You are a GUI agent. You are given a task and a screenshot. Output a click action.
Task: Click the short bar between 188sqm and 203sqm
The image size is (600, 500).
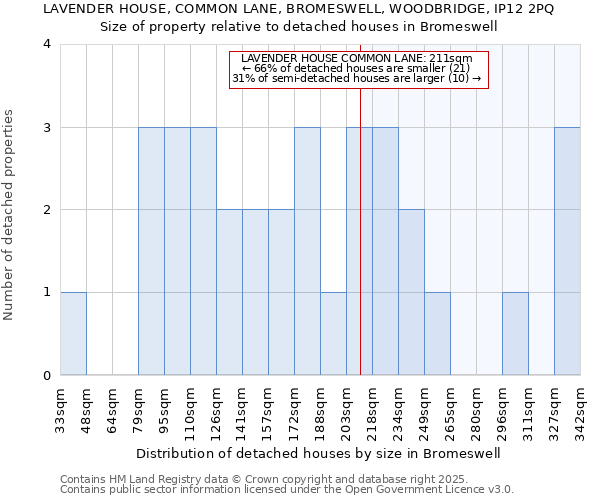[333, 334]
